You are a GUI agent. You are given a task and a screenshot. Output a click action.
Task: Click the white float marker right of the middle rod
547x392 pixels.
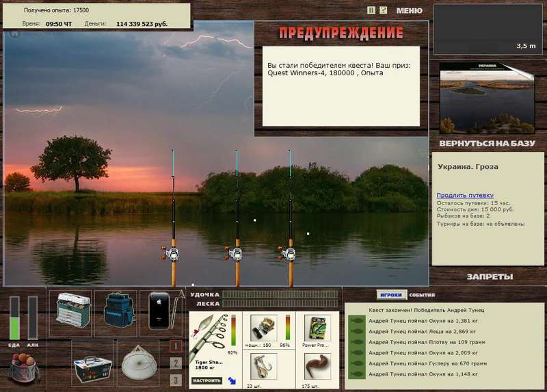point(255,220)
